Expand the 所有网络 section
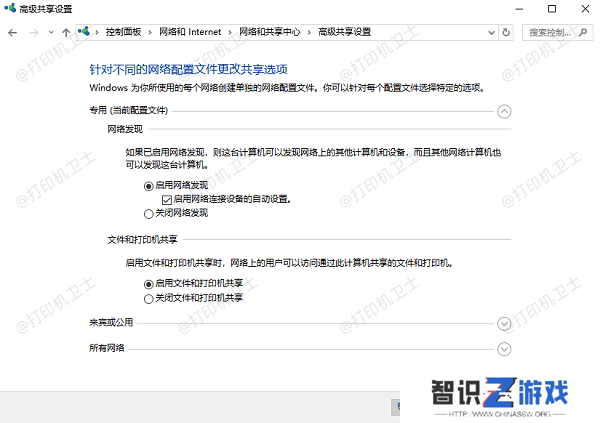Viewport: 600px width, 423px height. pos(504,349)
